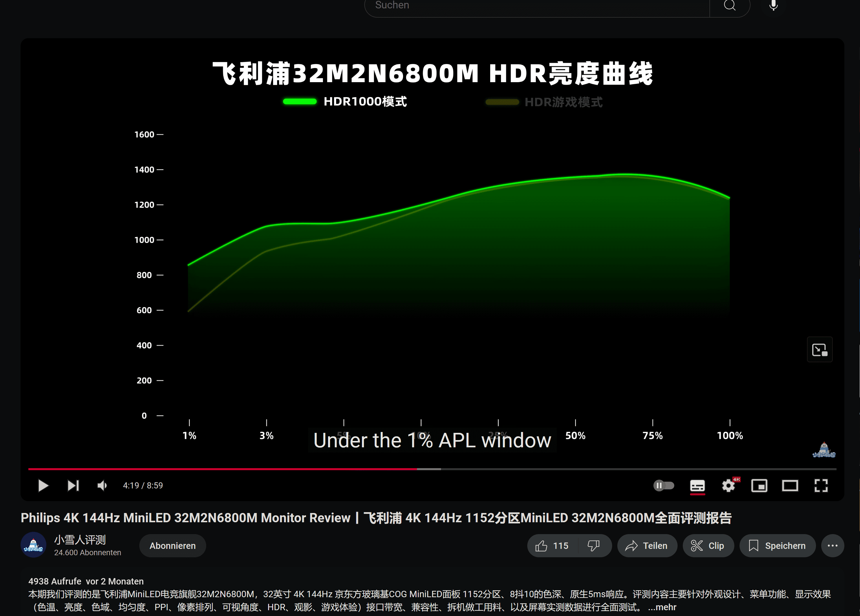Screen dimensions: 860x616
Task: Click the Abonnieren button
Action: 173,545
